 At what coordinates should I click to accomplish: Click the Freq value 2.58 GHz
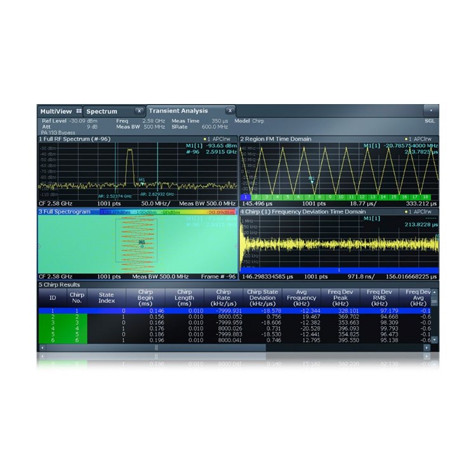(x=154, y=121)
